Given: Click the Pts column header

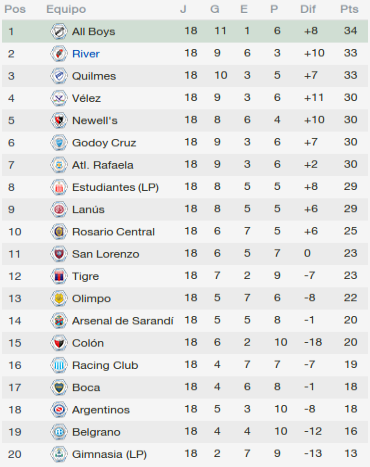Looking at the screenshot, I should [x=349, y=9].
